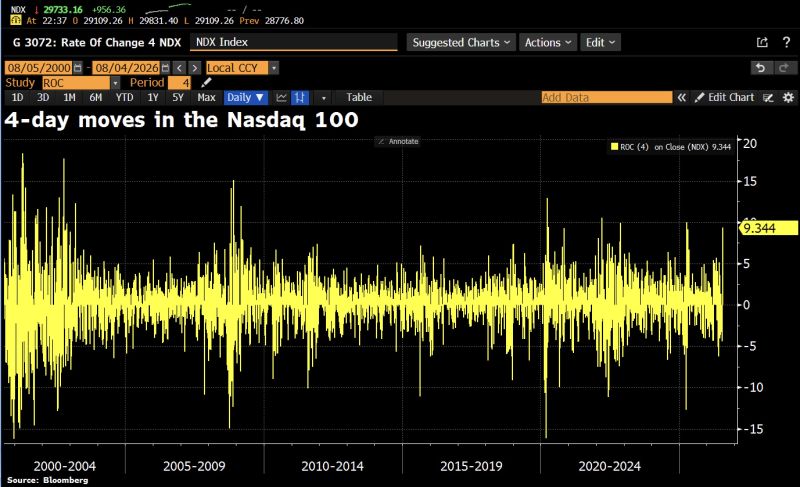This screenshot has width=800, height=487.
Task: Switch to line chart view icon
Action: pos(281,97)
